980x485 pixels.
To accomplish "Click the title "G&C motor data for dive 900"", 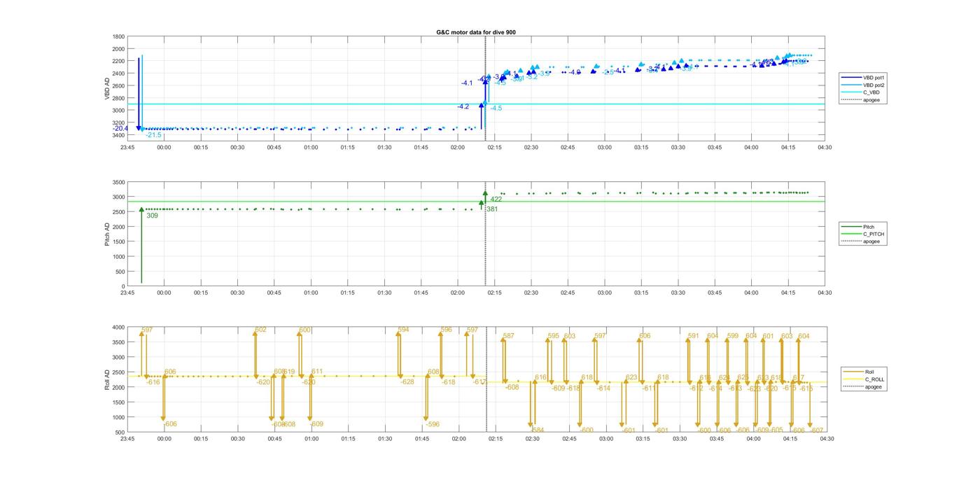I will tap(476, 32).
